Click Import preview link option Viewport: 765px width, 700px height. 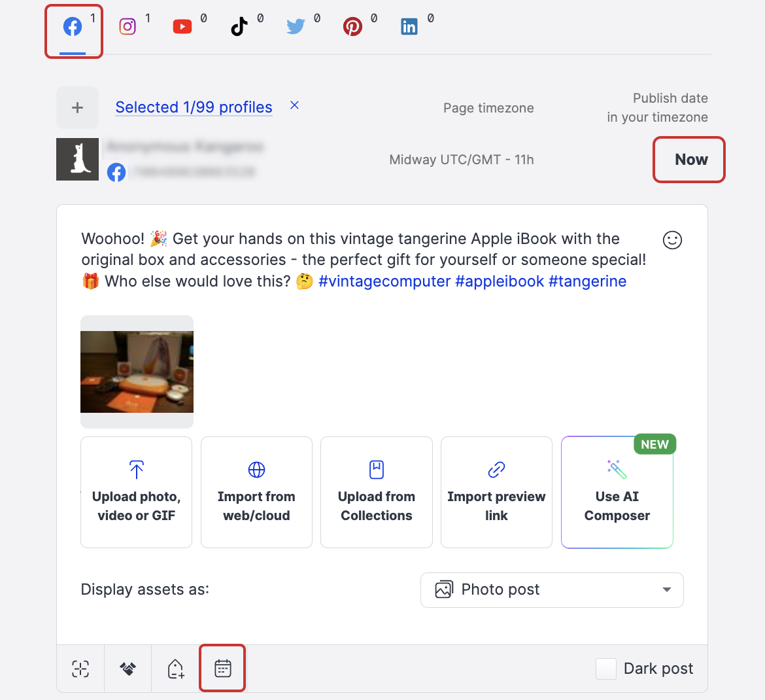click(496, 492)
